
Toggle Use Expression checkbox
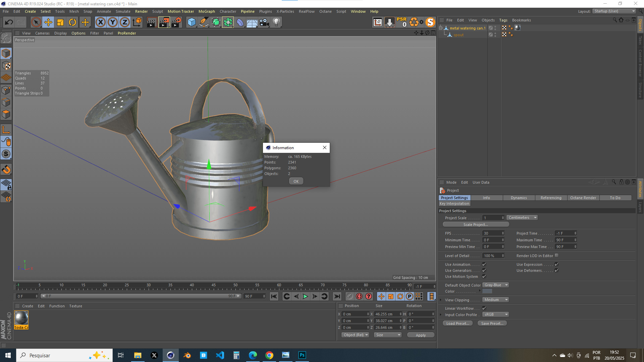click(556, 264)
